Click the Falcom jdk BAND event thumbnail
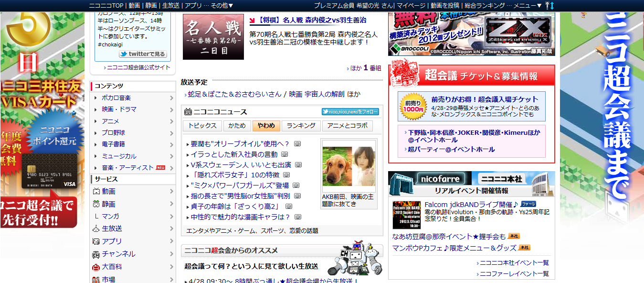This screenshot has height=283, width=644. click(407, 216)
